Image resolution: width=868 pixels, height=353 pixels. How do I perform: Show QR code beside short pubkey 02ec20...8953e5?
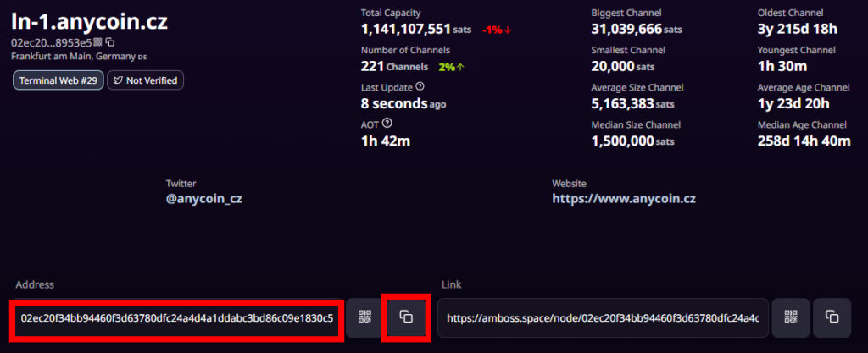(x=98, y=42)
